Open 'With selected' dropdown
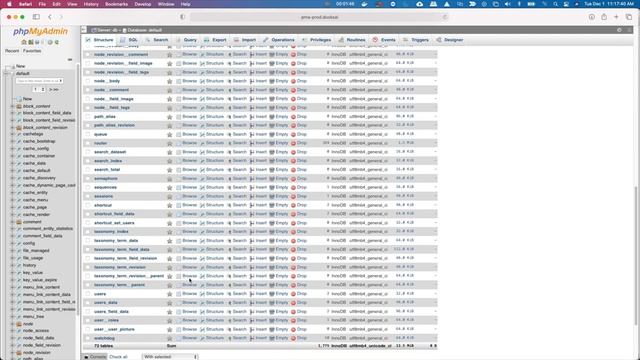 (170, 357)
